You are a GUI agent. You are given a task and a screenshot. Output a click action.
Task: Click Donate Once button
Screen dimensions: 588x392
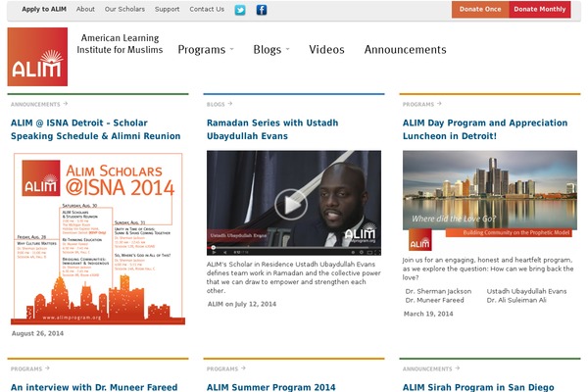480,10
